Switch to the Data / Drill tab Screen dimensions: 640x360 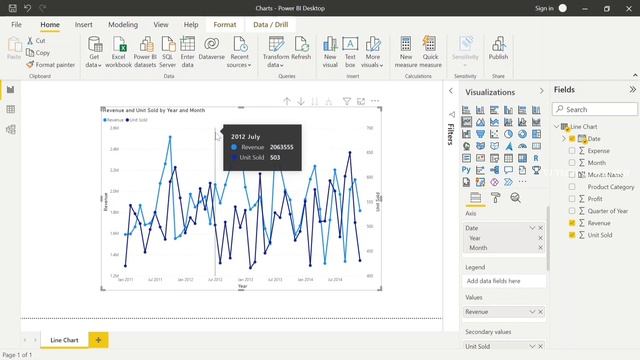(x=271, y=24)
